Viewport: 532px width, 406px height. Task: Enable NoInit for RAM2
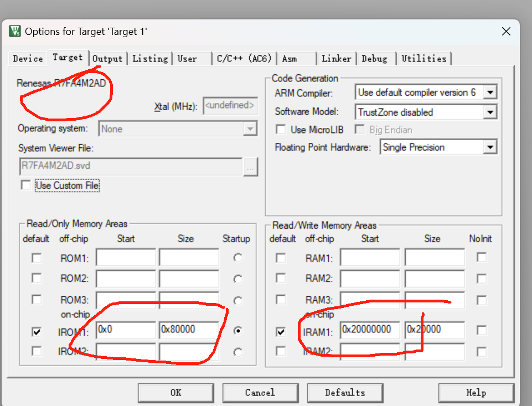tap(482, 279)
